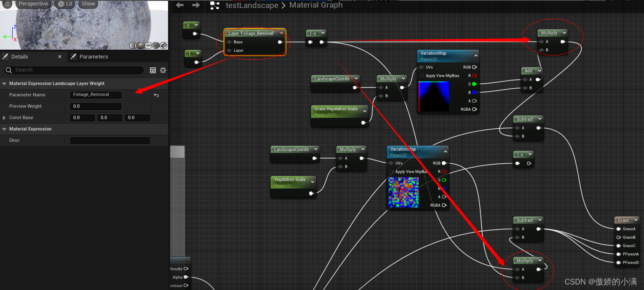Set preview mesh to plane shape

click(x=148, y=45)
